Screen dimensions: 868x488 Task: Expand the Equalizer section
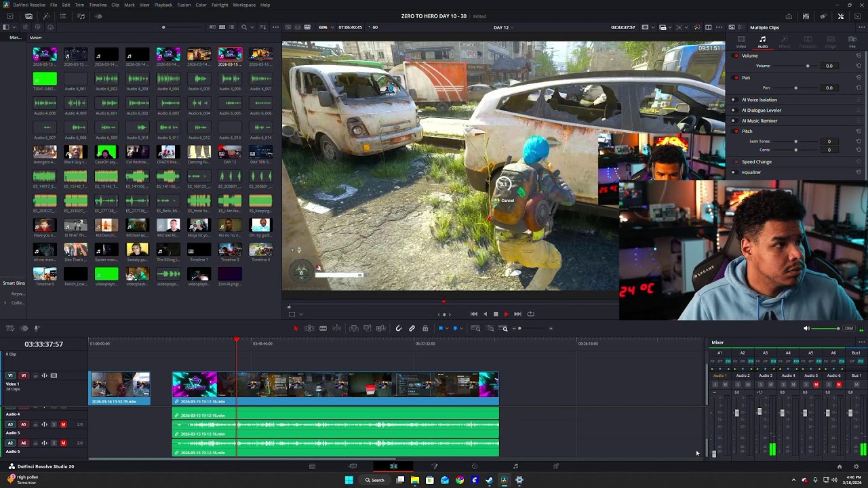[x=751, y=172]
